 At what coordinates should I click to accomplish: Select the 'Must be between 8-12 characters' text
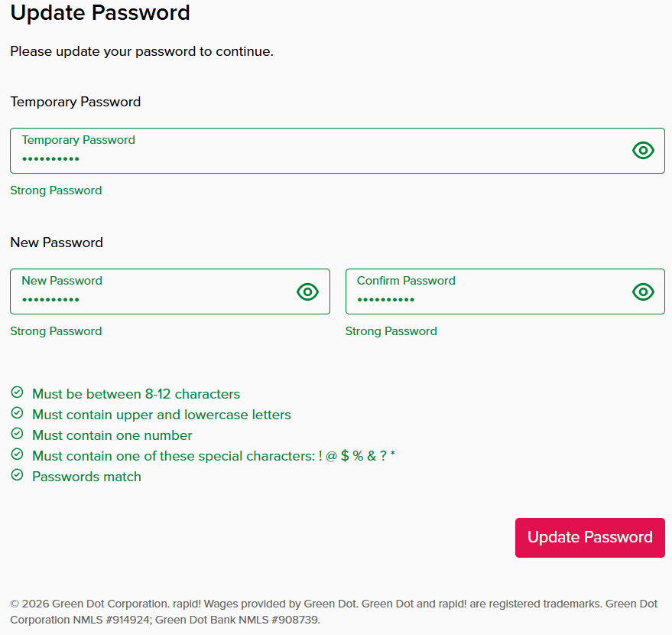click(136, 394)
